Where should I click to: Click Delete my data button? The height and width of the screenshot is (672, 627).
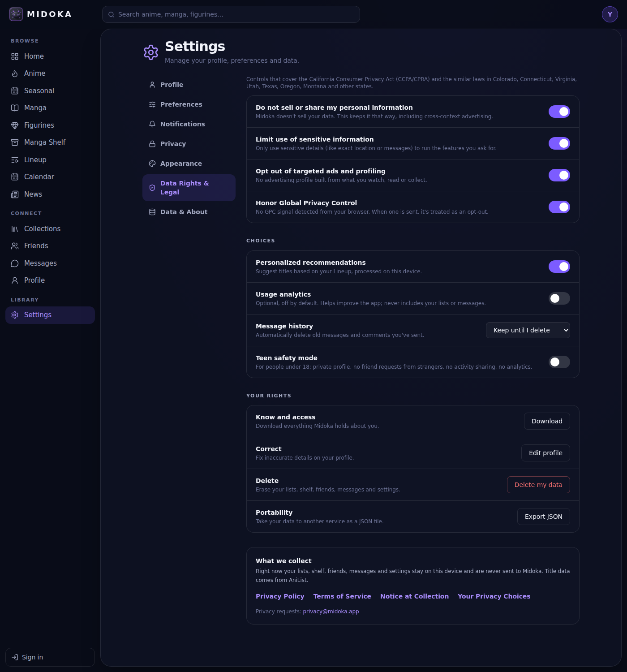coord(538,485)
